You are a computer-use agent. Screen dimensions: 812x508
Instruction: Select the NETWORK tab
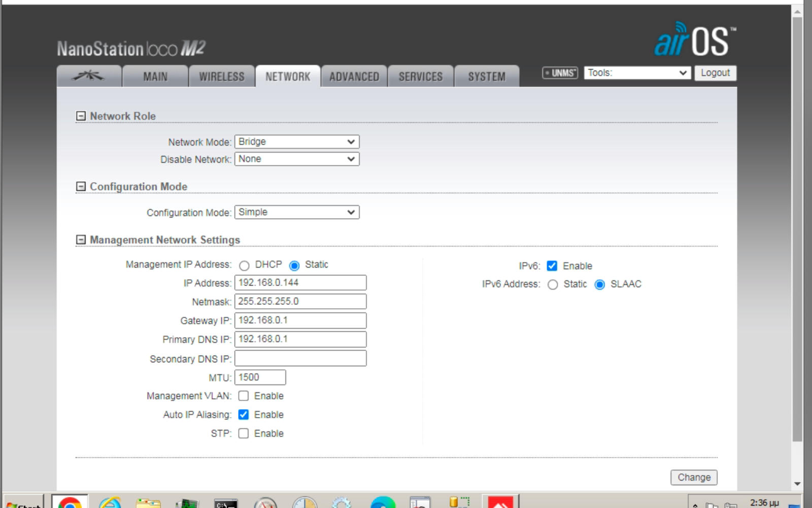tap(288, 76)
